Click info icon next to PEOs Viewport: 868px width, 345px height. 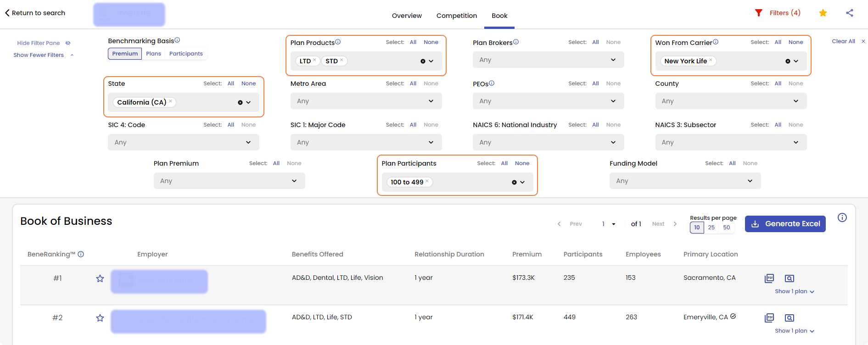pos(492,83)
